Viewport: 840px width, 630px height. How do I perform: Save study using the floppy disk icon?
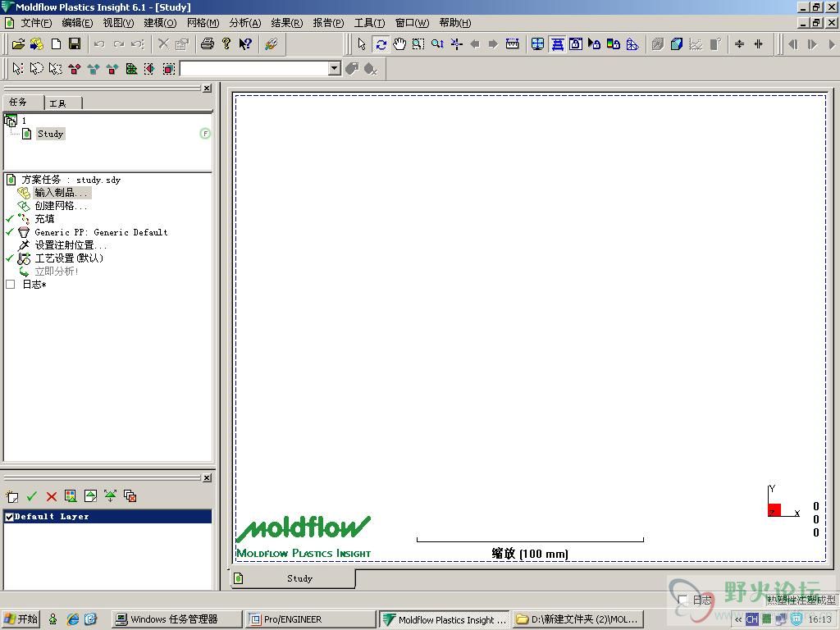[75, 44]
